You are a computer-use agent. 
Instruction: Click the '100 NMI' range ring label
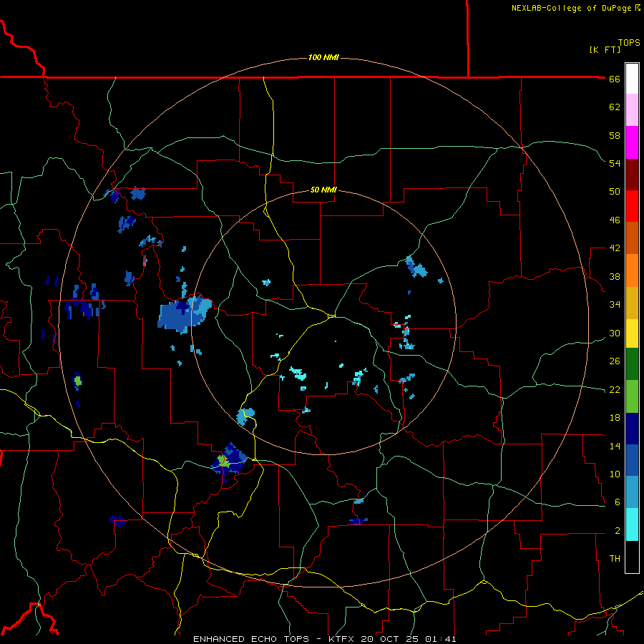coord(323,57)
